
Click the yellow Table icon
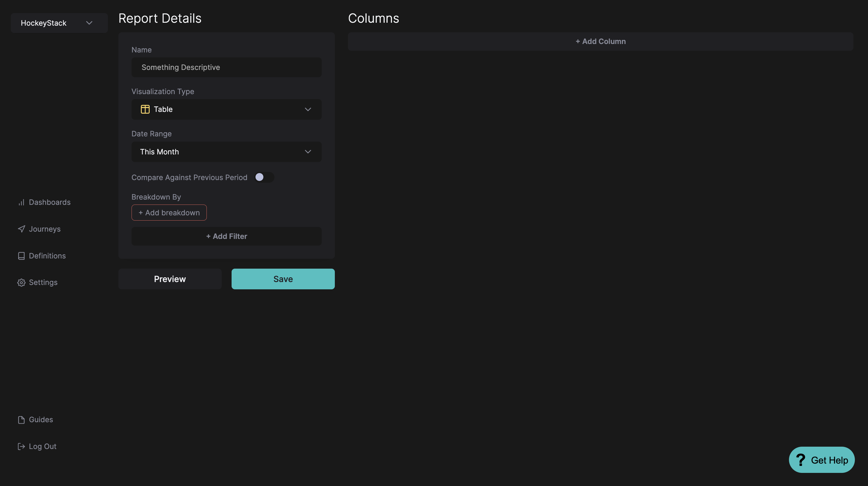tap(145, 109)
